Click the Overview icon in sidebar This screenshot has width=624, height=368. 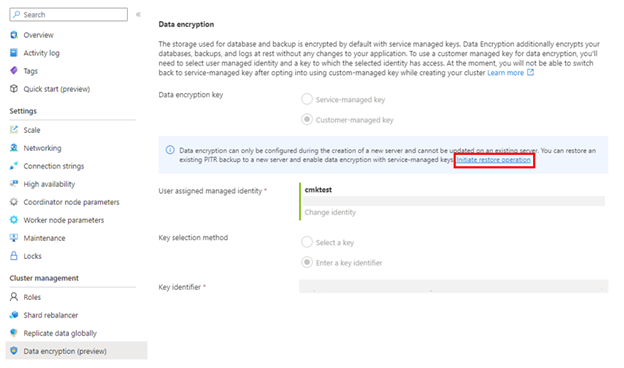click(14, 35)
